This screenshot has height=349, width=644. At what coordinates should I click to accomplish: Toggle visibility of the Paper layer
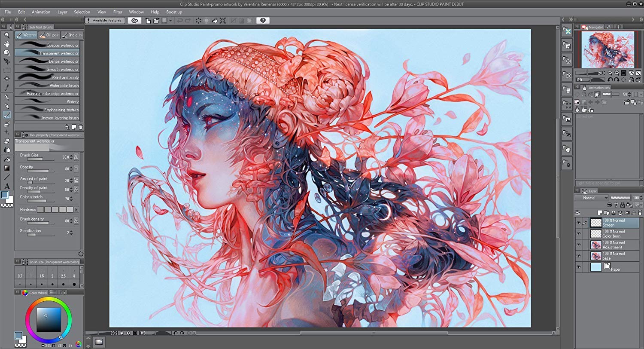pyautogui.click(x=579, y=266)
